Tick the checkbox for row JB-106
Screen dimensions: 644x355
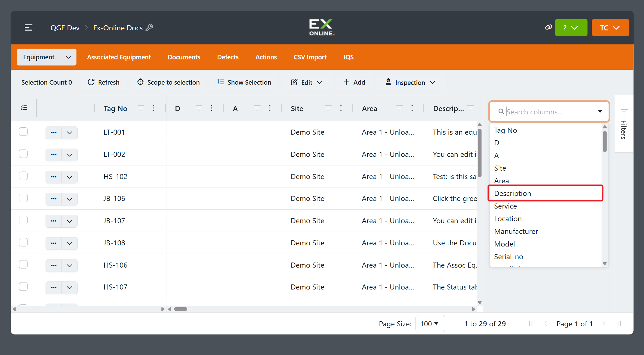23,198
